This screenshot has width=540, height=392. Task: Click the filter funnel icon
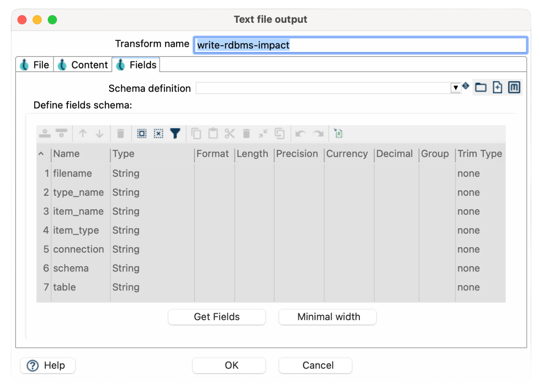tap(175, 134)
